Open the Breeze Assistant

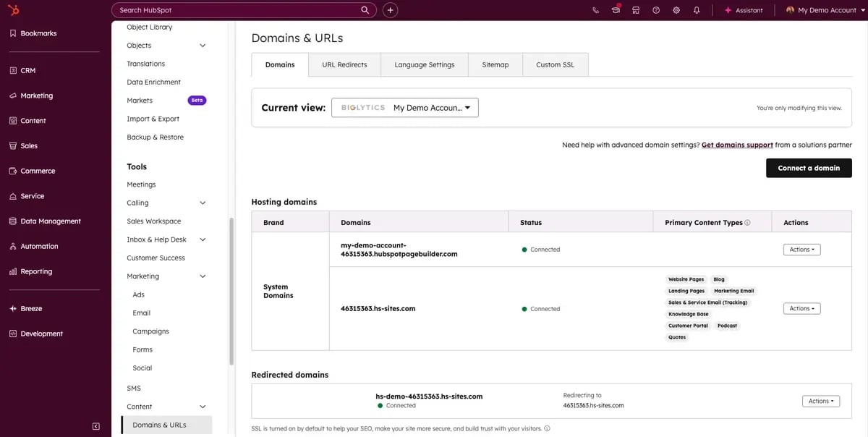click(x=744, y=10)
